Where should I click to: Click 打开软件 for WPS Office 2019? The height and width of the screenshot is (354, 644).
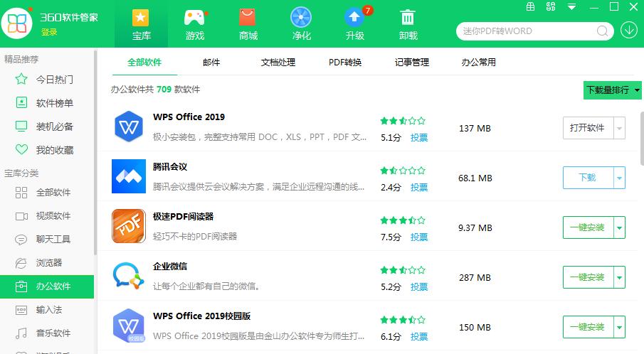[x=588, y=128]
